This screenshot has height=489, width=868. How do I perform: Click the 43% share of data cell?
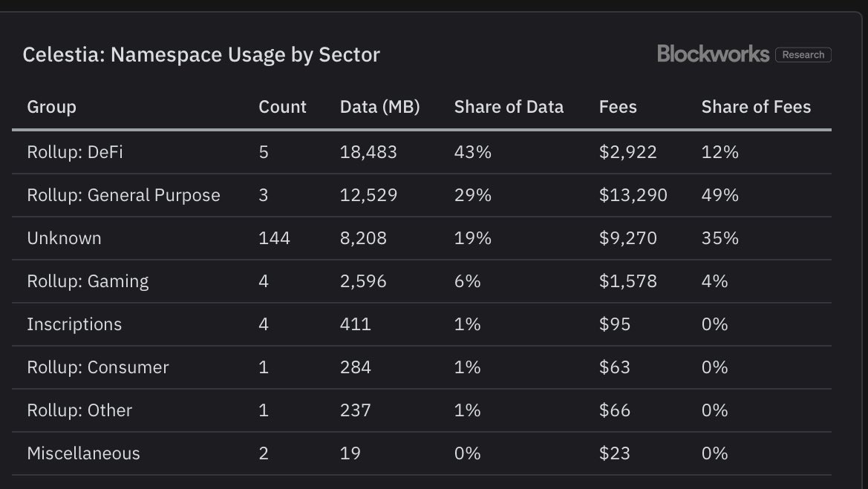pos(473,152)
